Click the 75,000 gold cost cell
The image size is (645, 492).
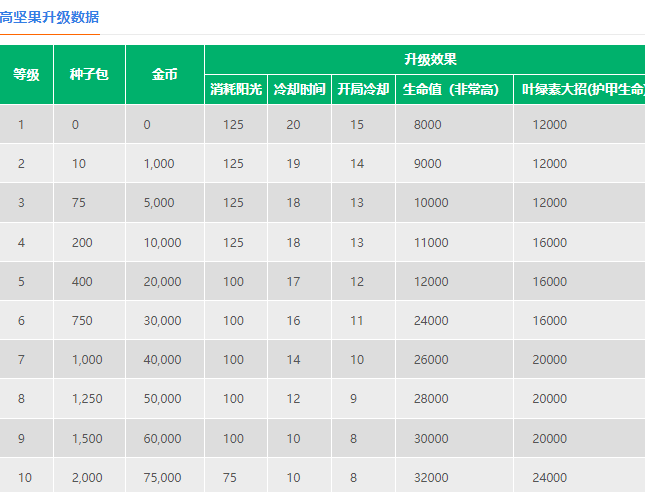pyautogui.click(x=165, y=477)
